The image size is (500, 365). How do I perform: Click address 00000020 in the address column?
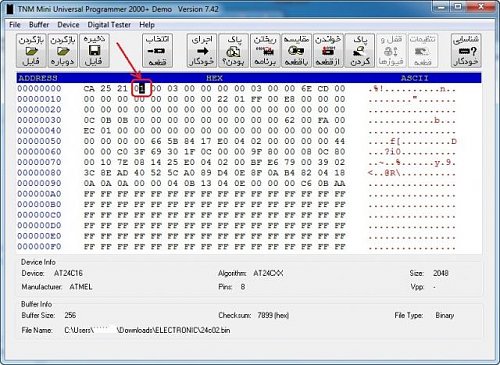39,110
